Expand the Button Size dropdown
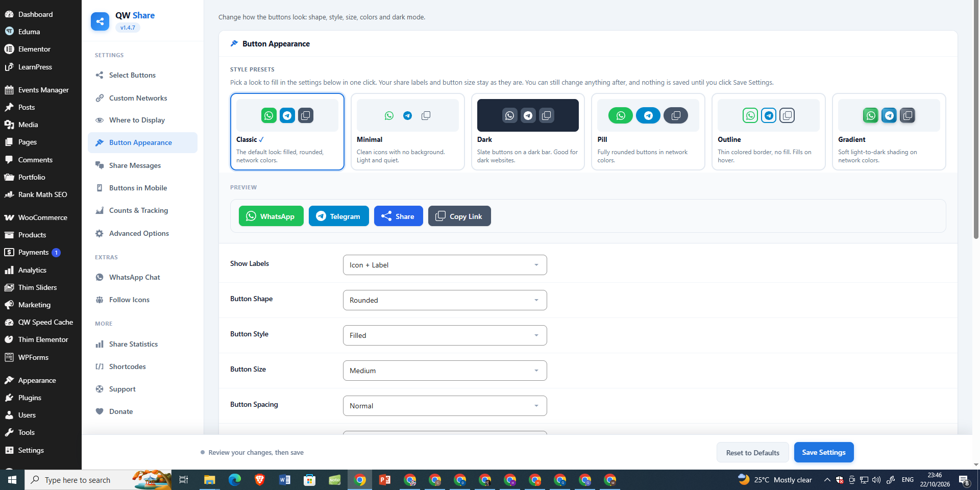The image size is (980, 490). (445, 371)
